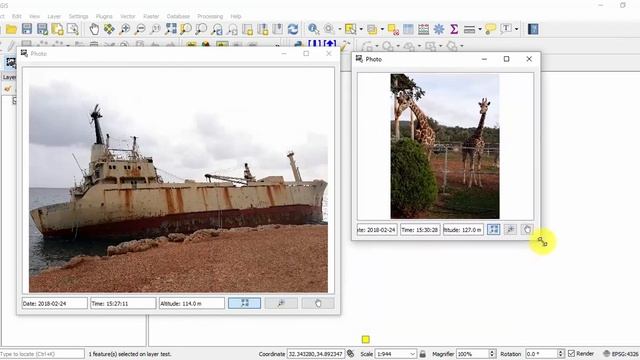
Task: Open the Scale combo box
Action: 396,354
